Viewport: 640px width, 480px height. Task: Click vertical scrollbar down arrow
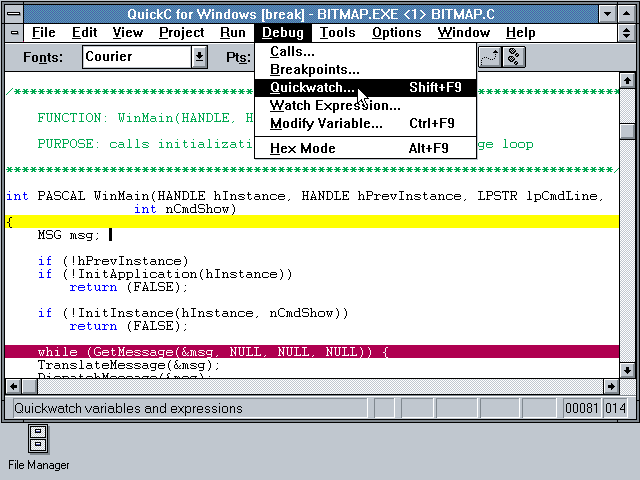click(x=627, y=370)
